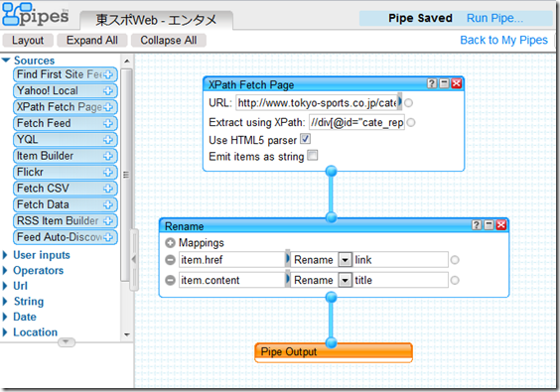Click Pipe Output input connector
Viewport: 560px width, 392px height.
coord(332,343)
